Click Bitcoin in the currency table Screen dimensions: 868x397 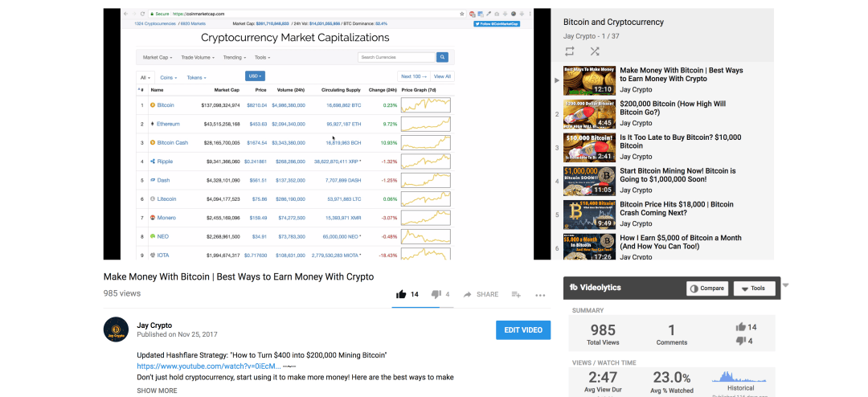(x=166, y=104)
